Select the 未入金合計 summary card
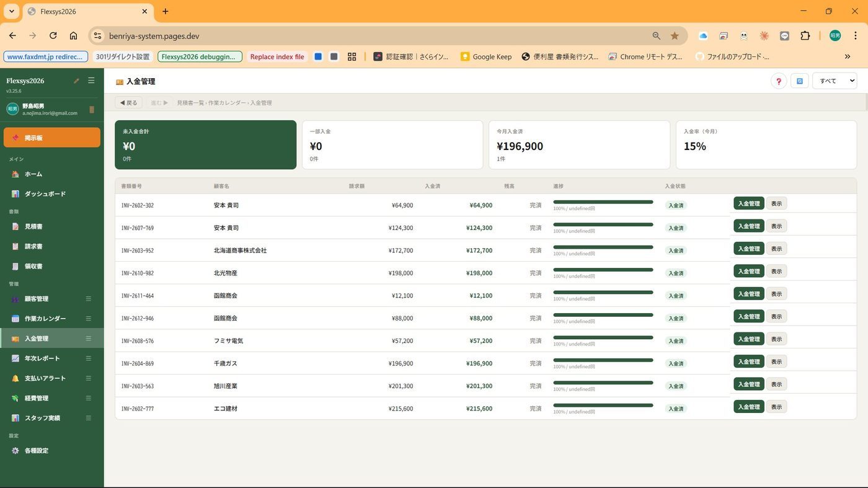Viewport: 868px width, 488px height. pyautogui.click(x=206, y=144)
